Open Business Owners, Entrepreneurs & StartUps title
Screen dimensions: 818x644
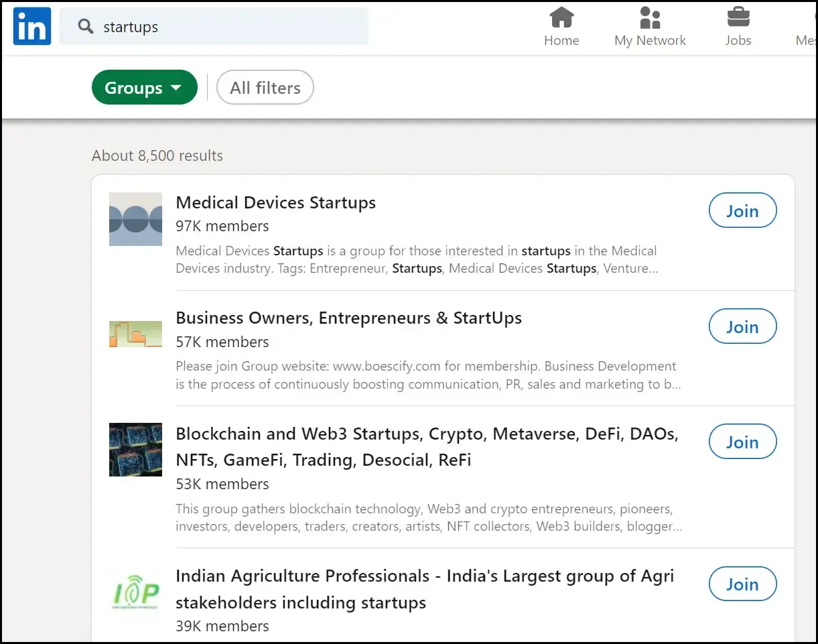click(348, 318)
